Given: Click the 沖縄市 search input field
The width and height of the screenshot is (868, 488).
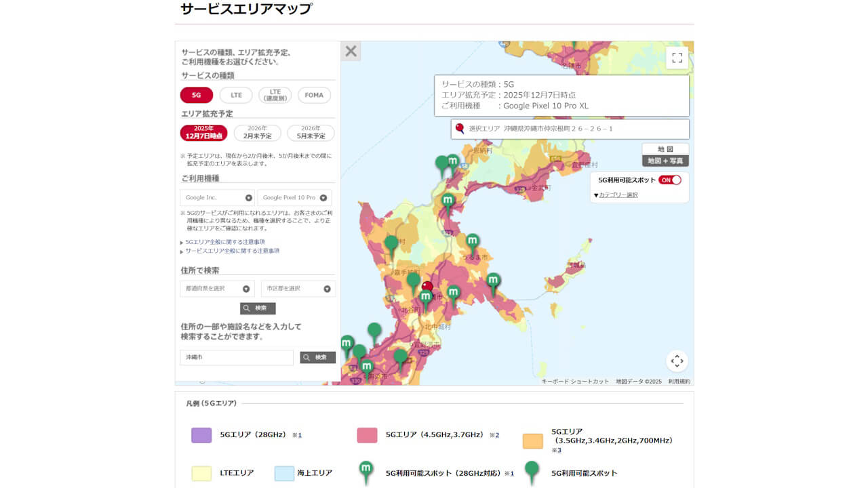Looking at the screenshot, I should [x=237, y=357].
